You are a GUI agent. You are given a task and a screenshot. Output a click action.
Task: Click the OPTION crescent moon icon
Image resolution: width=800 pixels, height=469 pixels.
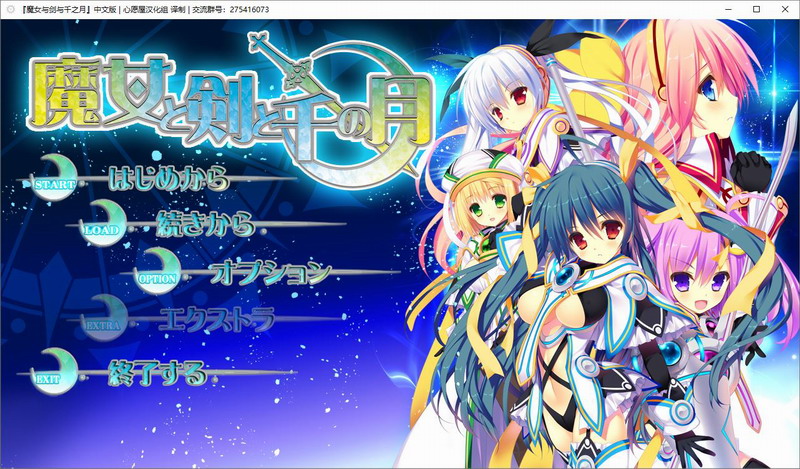pyautogui.click(x=157, y=269)
